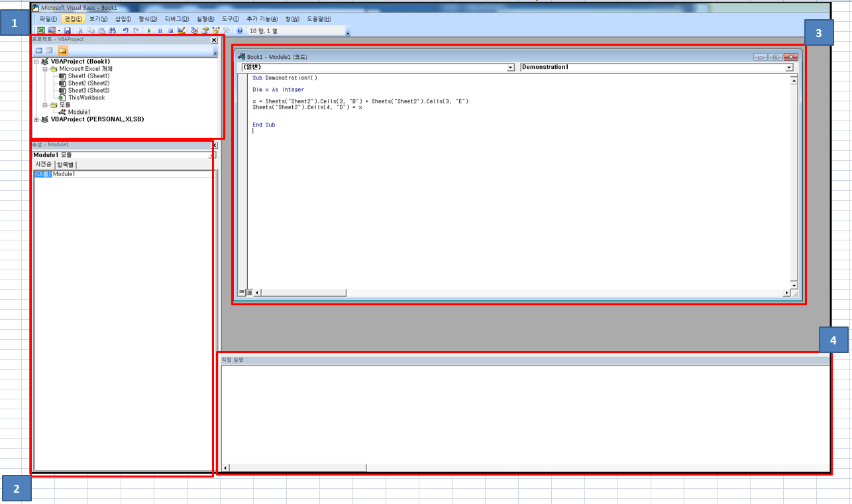Close the project explorer panel
The height and width of the screenshot is (504, 852).
pyautogui.click(x=214, y=40)
